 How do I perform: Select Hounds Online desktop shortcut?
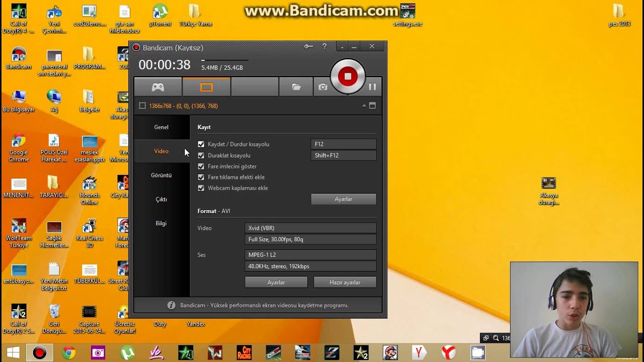pos(90,191)
